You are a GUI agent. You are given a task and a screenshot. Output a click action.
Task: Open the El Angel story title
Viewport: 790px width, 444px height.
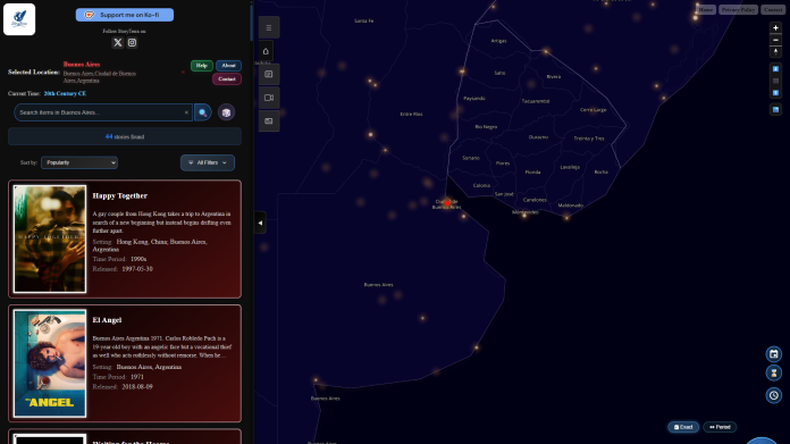(x=107, y=320)
